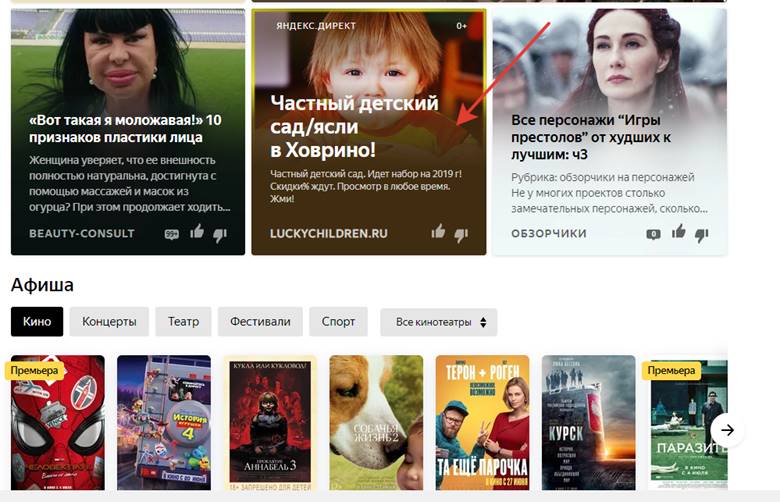Switch to the Фестивали tab
This screenshot has width=780, height=502.
coord(259,322)
